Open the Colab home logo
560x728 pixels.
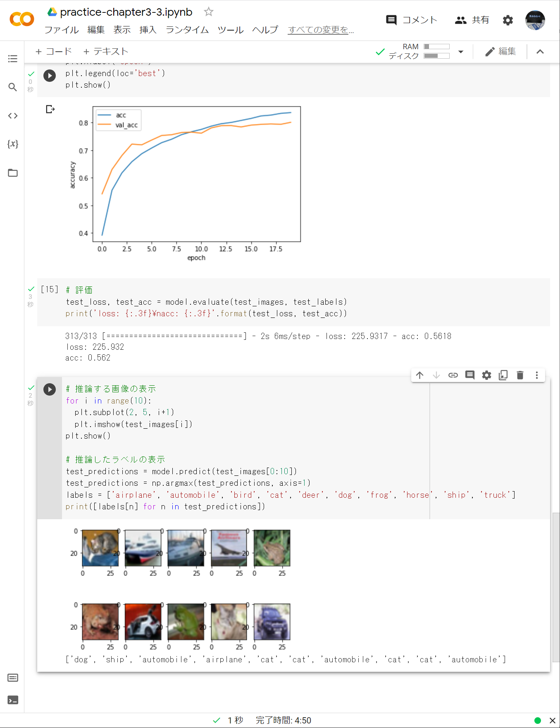(x=22, y=19)
